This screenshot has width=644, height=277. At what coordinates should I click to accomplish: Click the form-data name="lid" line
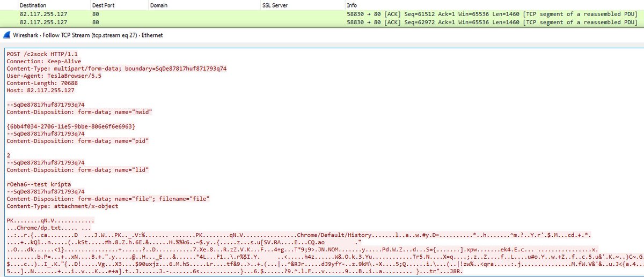78,169
